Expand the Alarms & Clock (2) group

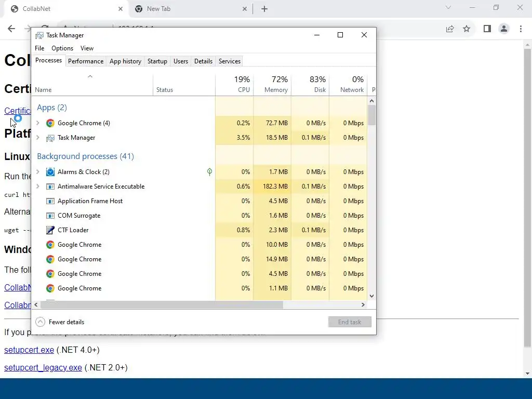pyautogui.click(x=38, y=172)
